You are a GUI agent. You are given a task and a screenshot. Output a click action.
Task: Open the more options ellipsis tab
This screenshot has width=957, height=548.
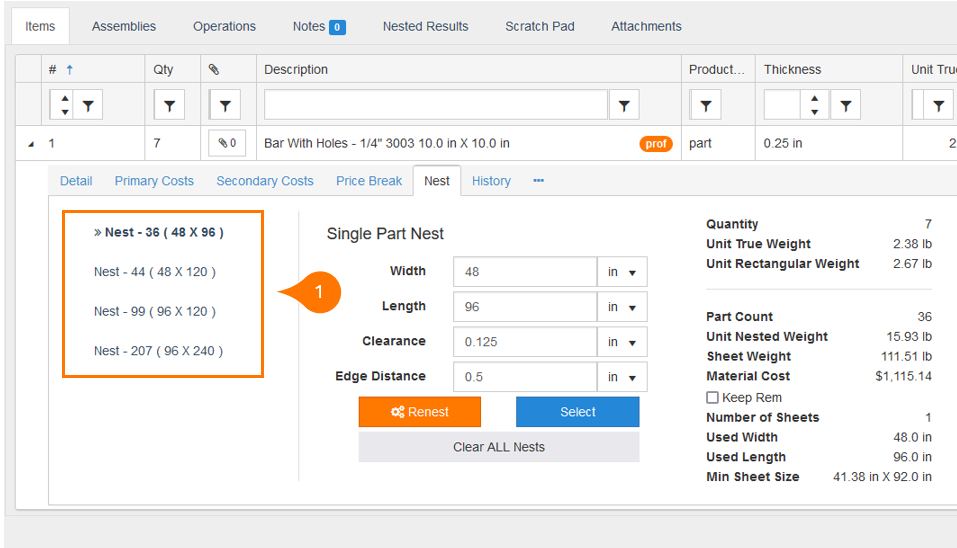538,181
